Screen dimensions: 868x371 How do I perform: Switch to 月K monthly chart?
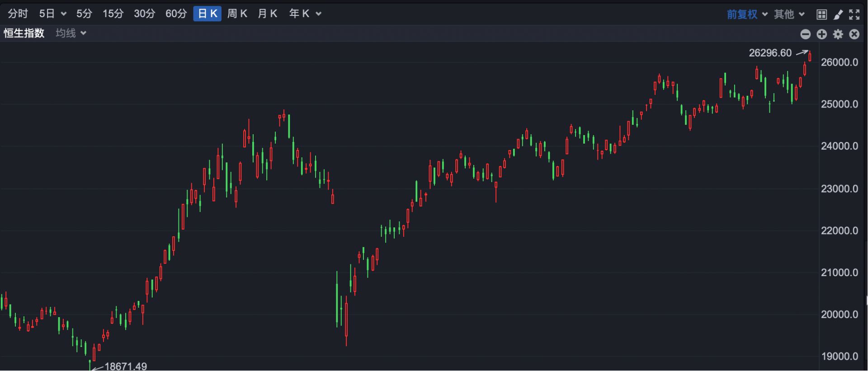pos(268,14)
